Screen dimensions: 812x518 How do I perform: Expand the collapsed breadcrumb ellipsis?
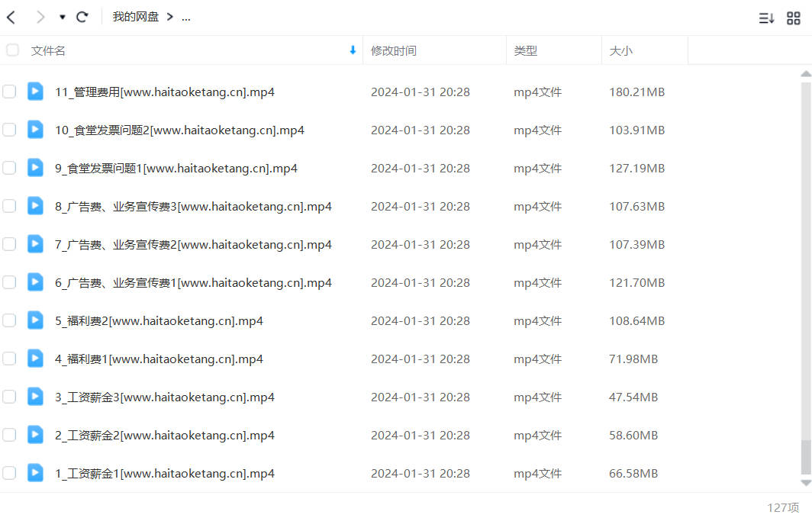point(186,18)
